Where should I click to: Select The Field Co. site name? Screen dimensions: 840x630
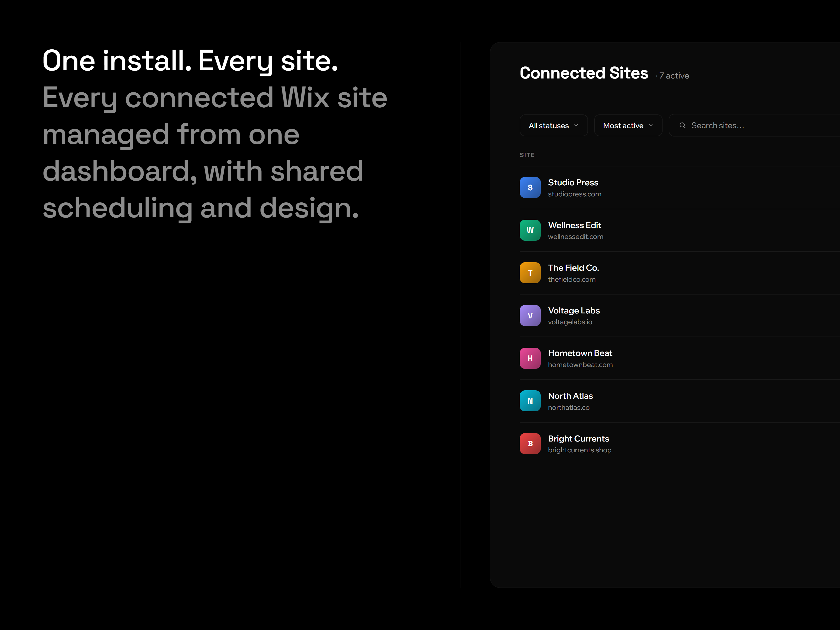[573, 268]
